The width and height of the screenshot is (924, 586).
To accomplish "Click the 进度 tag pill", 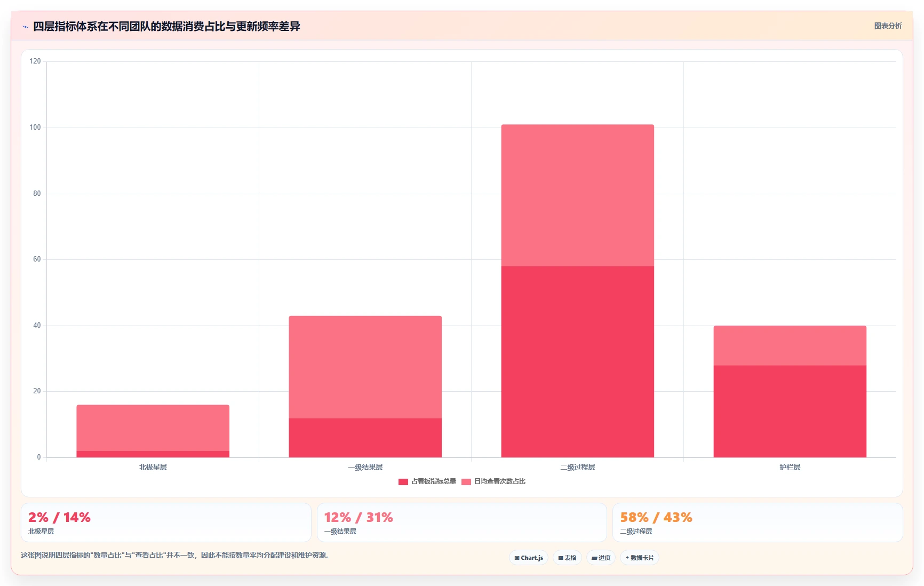I will pos(601,558).
